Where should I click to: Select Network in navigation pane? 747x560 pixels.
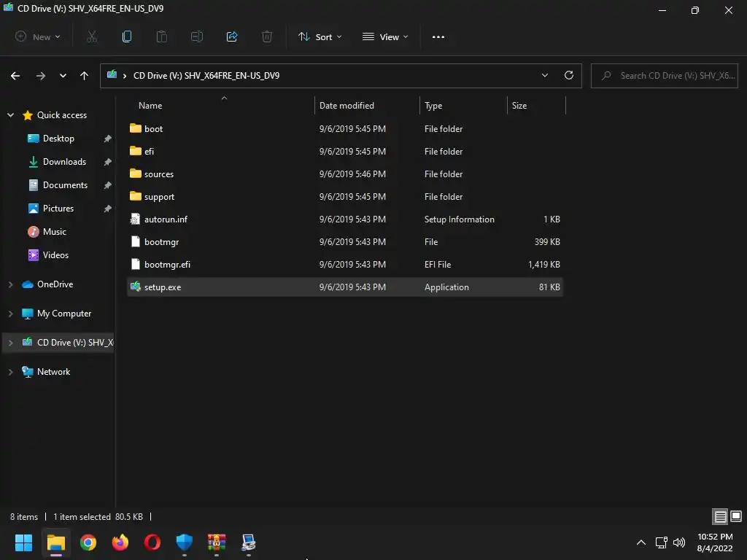click(53, 372)
